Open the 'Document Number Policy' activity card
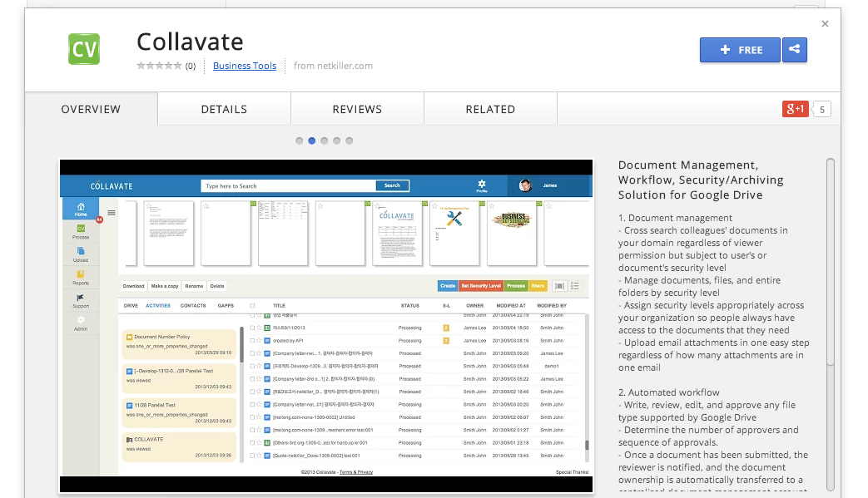Viewport: 868px width, 498px height. 179,344
